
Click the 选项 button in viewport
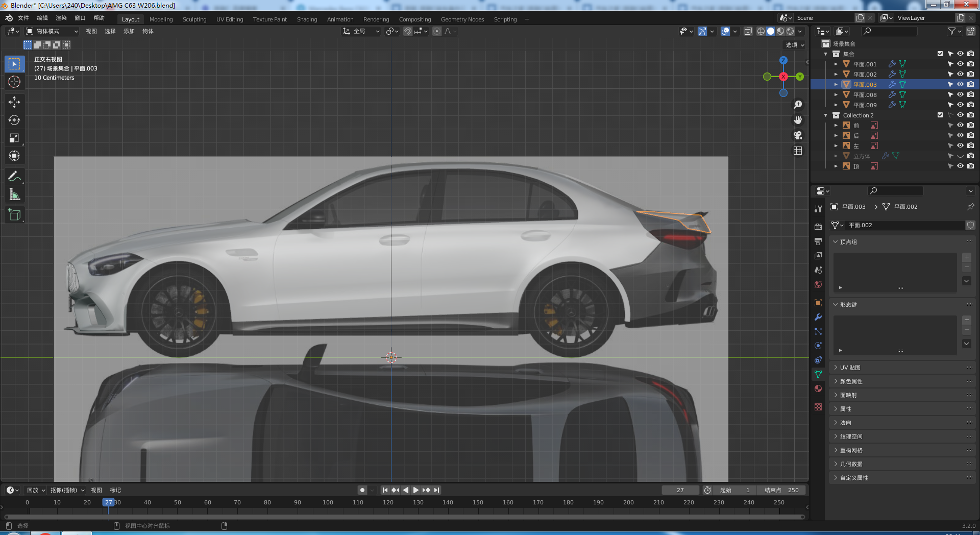pos(795,45)
